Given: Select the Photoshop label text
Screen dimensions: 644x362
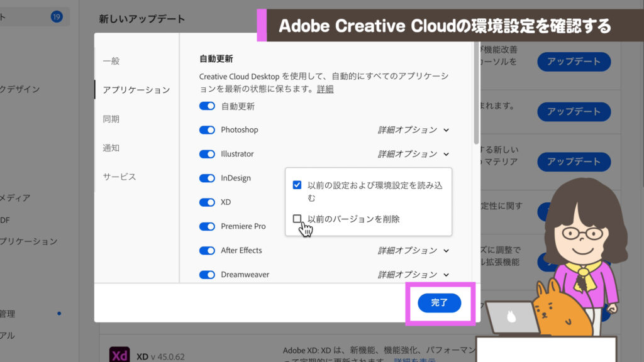Looking at the screenshot, I should [x=240, y=129].
